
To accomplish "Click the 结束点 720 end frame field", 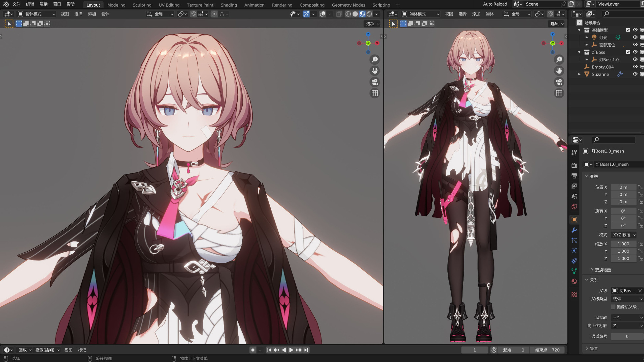I will click(x=547, y=350).
